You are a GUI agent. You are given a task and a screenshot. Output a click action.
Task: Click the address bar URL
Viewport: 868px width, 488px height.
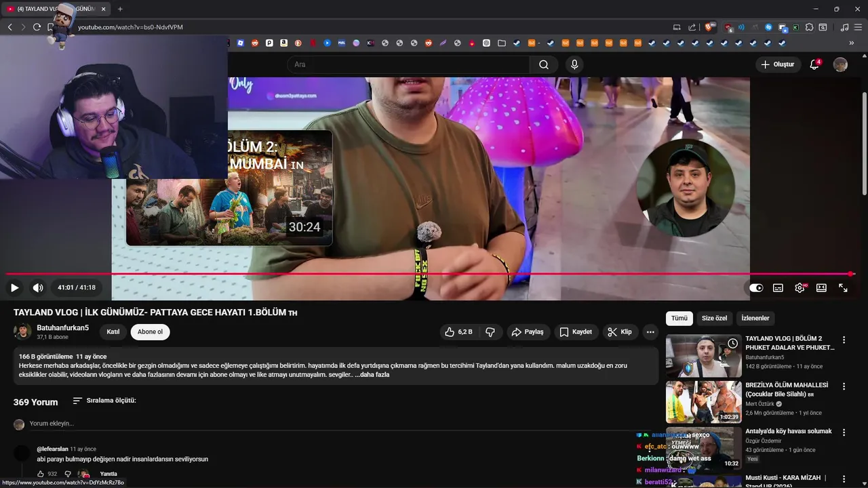pos(130,27)
